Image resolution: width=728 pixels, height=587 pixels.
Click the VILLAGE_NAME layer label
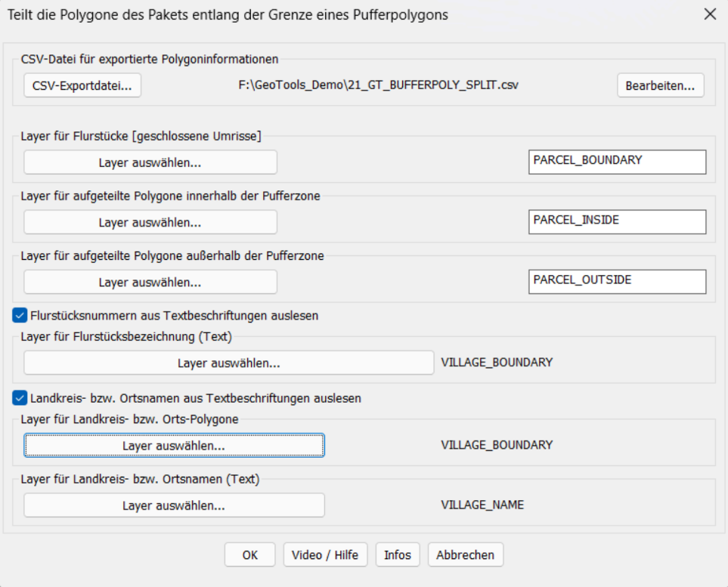point(482,505)
